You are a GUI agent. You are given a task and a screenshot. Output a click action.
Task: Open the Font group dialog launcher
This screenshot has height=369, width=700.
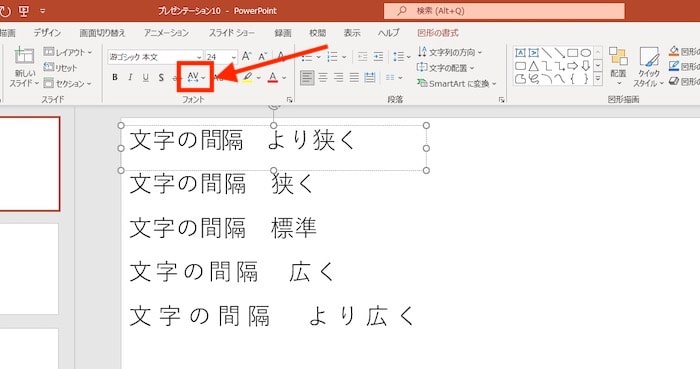(x=290, y=100)
